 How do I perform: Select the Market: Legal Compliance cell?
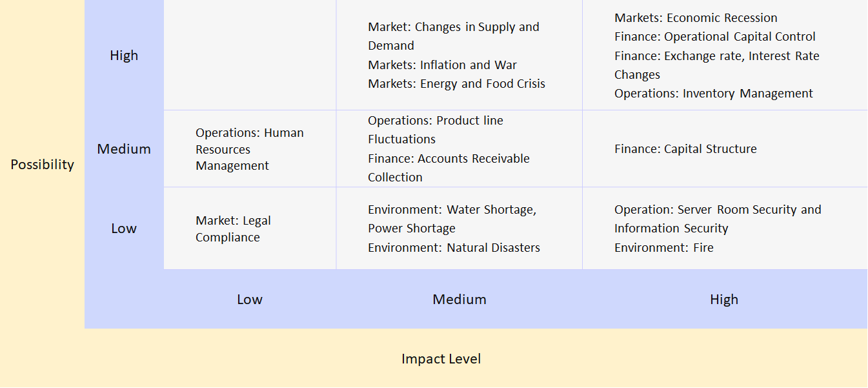click(250, 229)
